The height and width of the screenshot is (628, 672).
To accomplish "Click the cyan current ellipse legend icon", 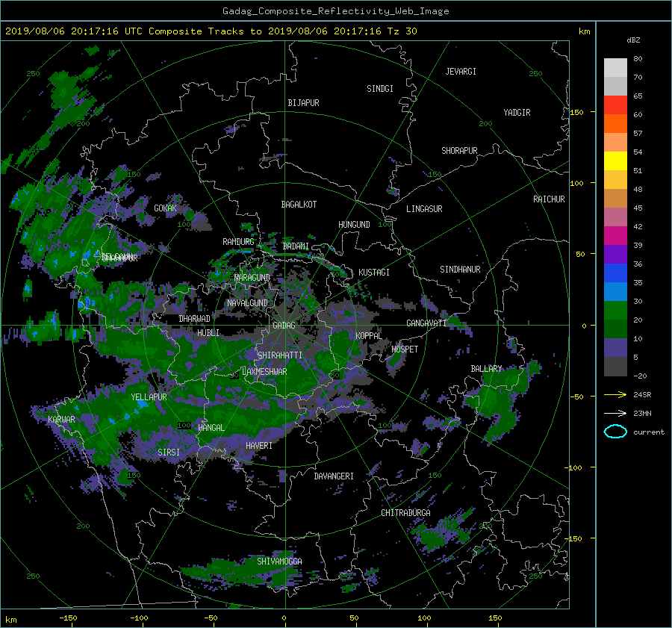I will pos(615,432).
